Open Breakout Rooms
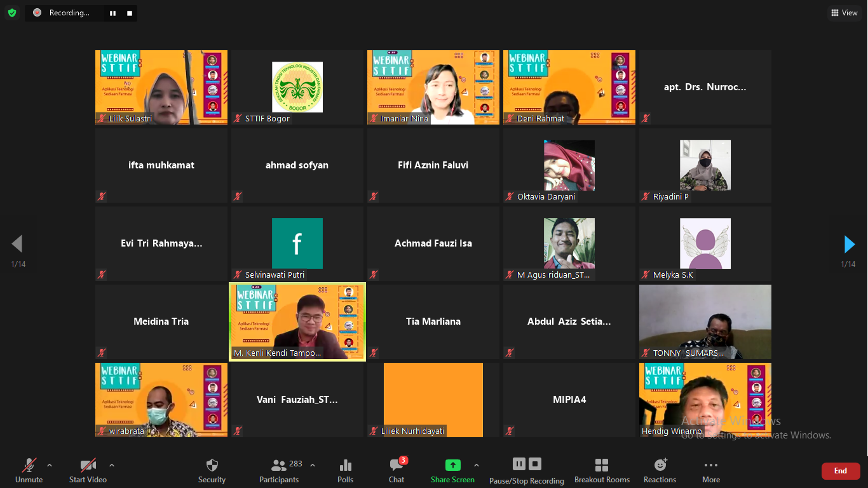The image size is (868, 488). coord(601,471)
